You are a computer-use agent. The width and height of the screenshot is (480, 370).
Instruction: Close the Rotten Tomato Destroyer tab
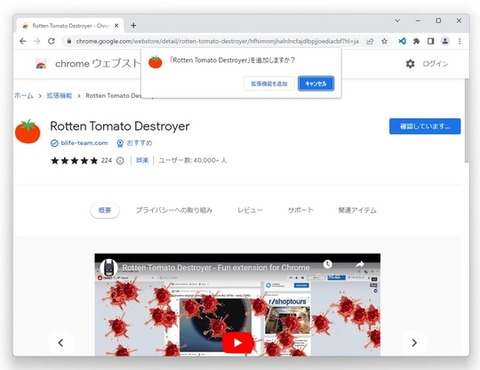tap(117, 25)
